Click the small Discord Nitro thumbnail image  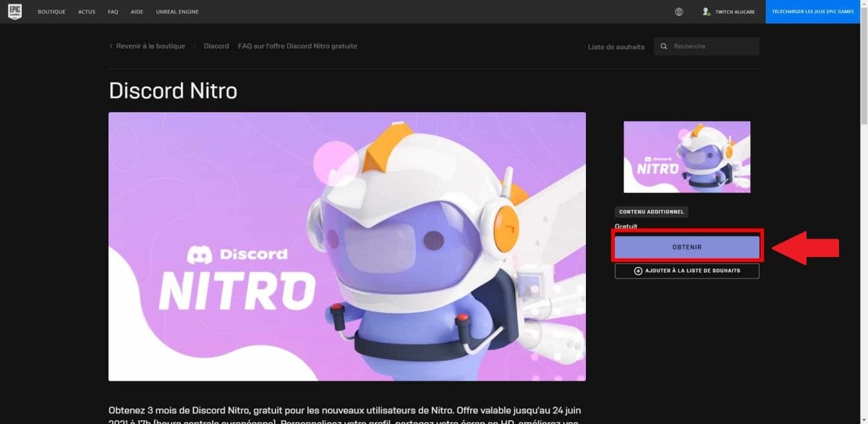pos(686,156)
